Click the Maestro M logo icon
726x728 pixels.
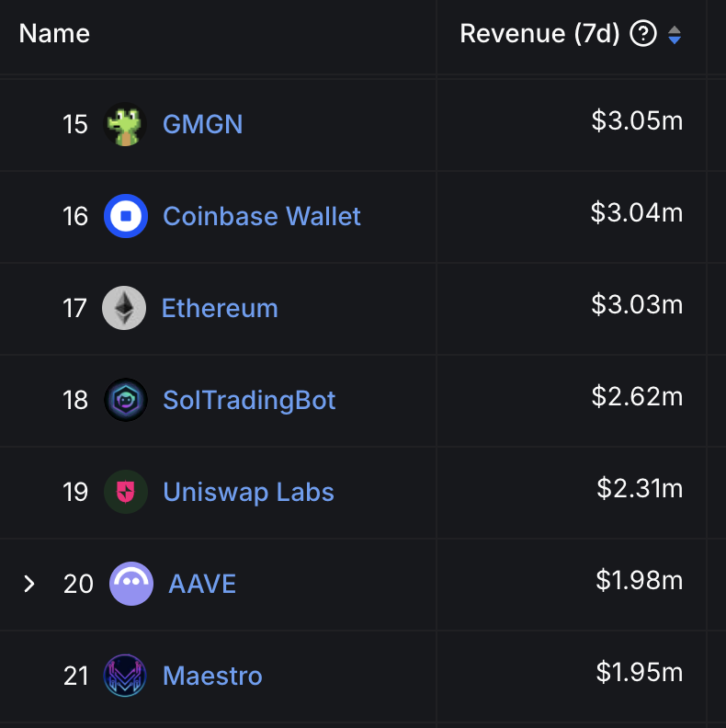coord(125,676)
